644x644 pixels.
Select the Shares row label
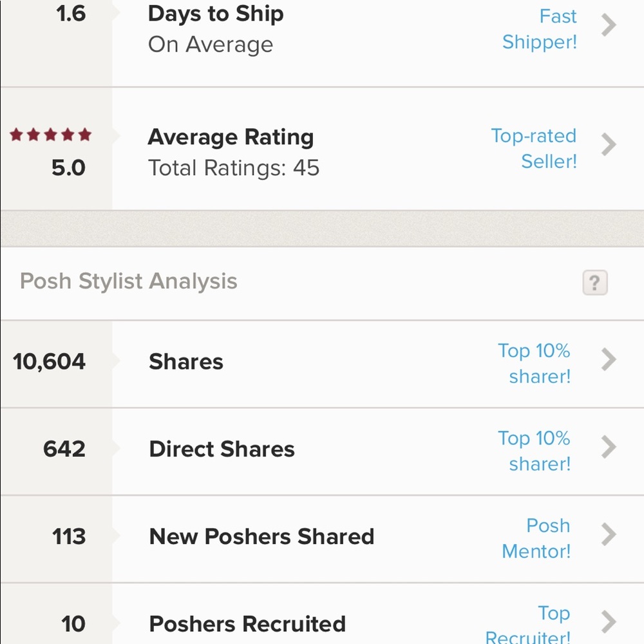[186, 362]
